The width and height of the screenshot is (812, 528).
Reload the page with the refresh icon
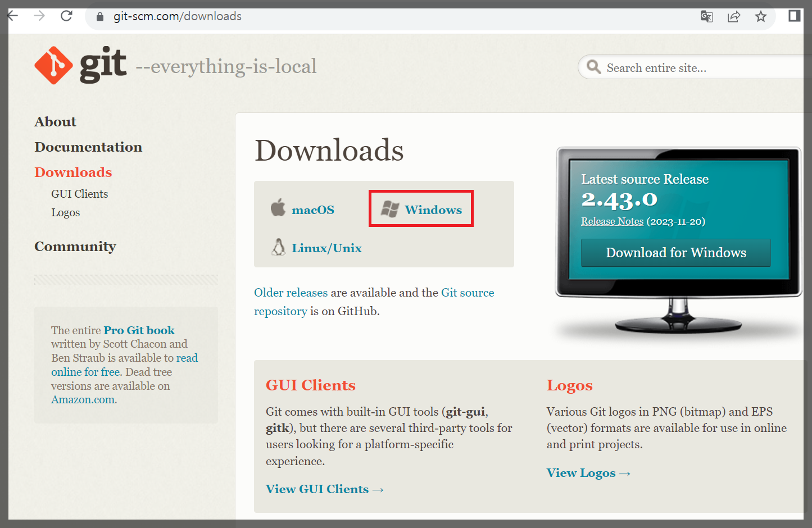(x=66, y=16)
